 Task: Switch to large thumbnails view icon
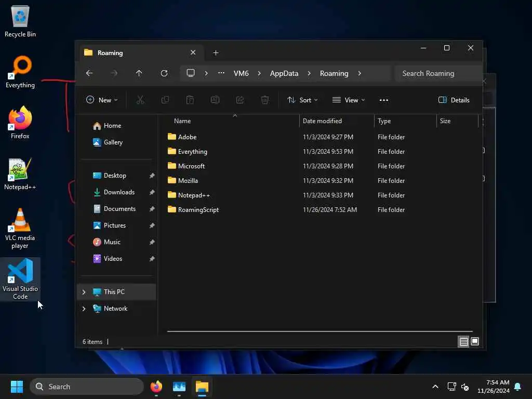coord(475,341)
